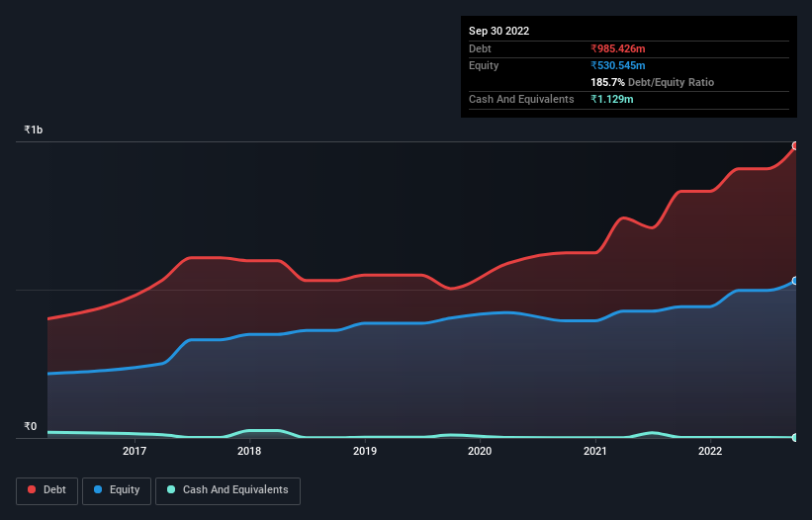Click the red Debt legend dot
This screenshot has height=520, width=812.
click(x=32, y=489)
